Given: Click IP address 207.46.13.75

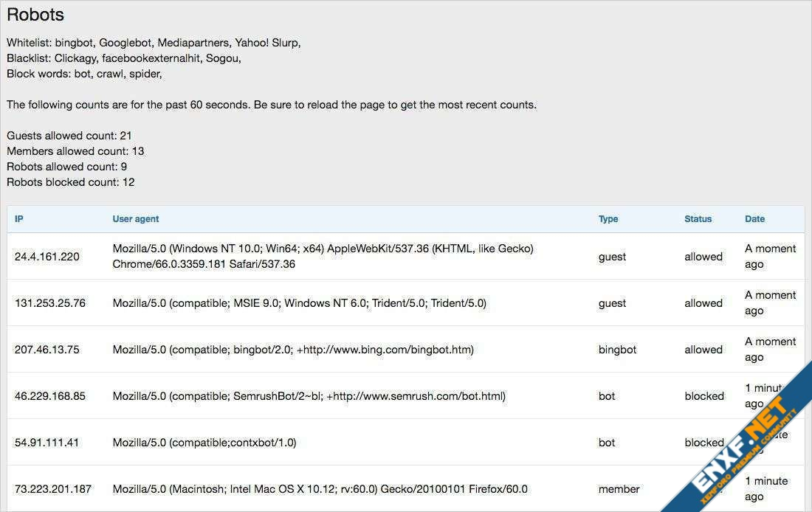Looking at the screenshot, I should point(47,350).
